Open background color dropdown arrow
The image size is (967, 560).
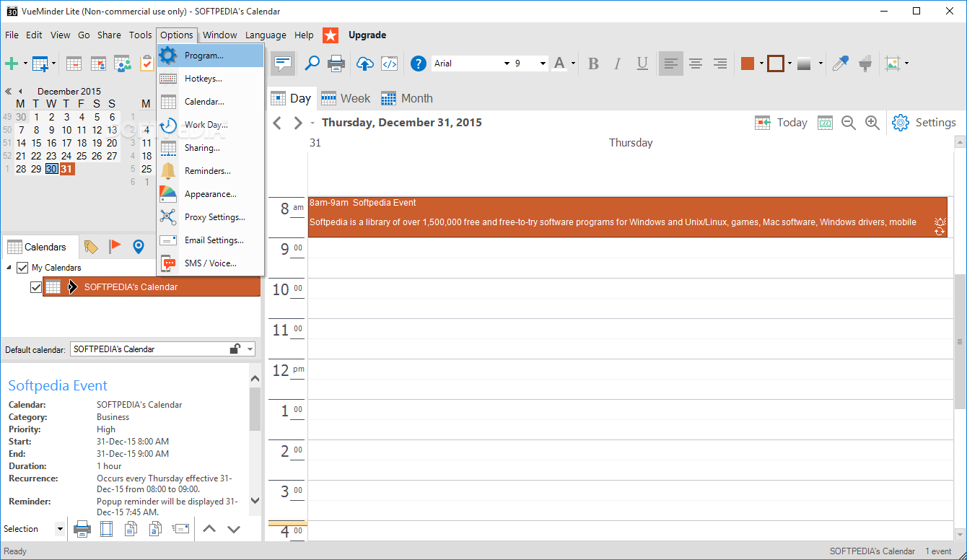[761, 64]
